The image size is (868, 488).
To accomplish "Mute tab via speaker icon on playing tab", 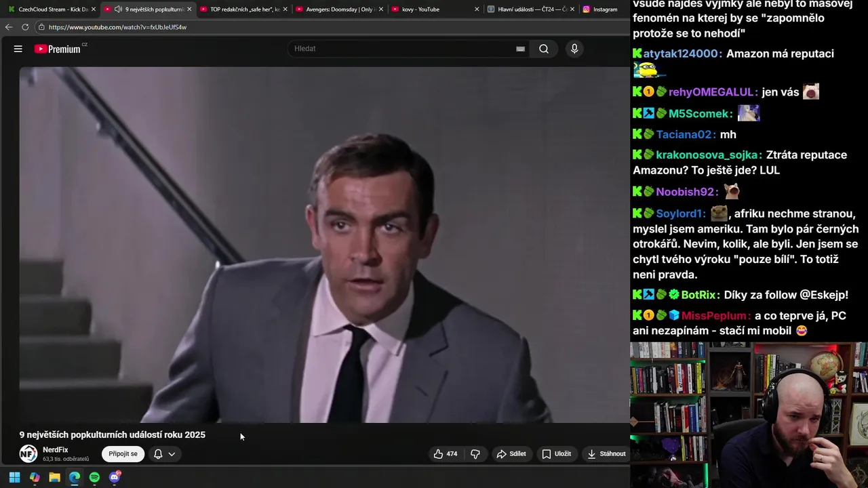I will point(118,9).
